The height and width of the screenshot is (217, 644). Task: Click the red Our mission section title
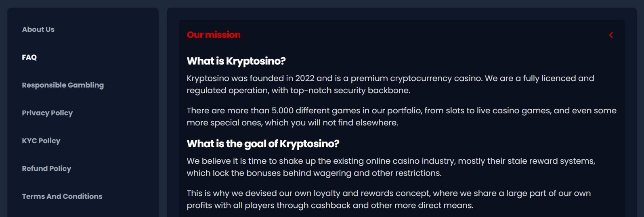(x=214, y=35)
